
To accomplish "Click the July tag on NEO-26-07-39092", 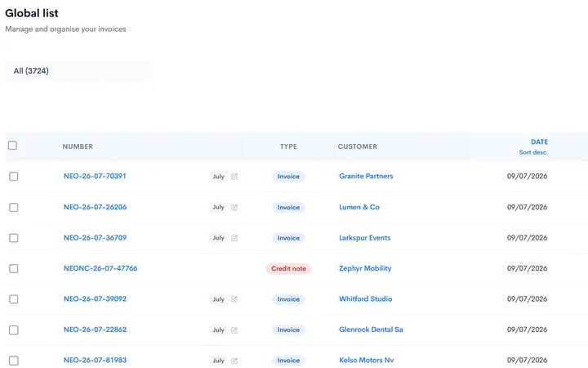I will tap(218, 299).
